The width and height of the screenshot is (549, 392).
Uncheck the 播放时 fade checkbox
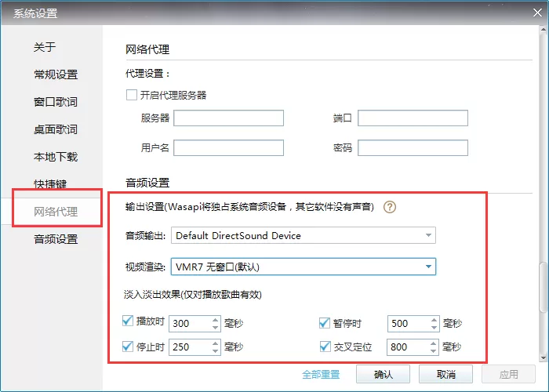pos(128,321)
